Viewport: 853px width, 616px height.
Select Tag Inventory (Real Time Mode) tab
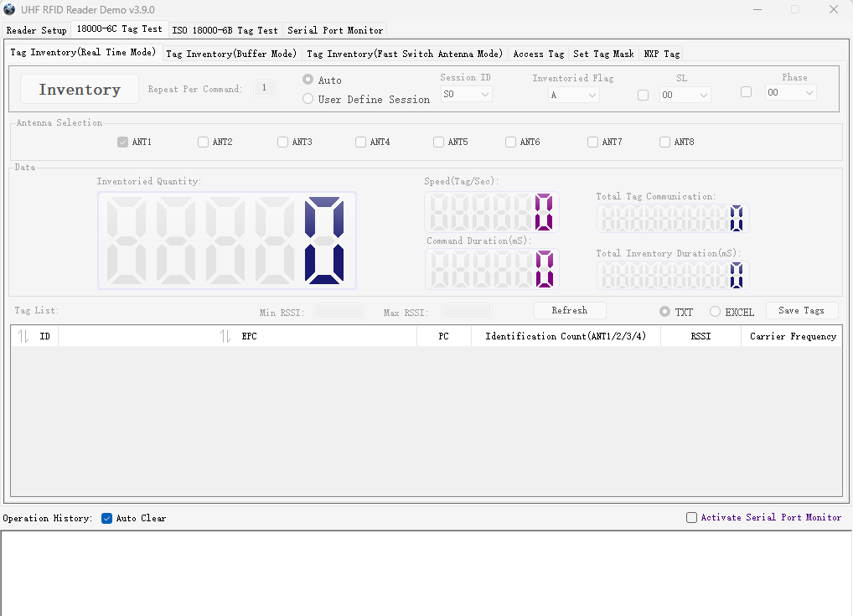click(83, 52)
